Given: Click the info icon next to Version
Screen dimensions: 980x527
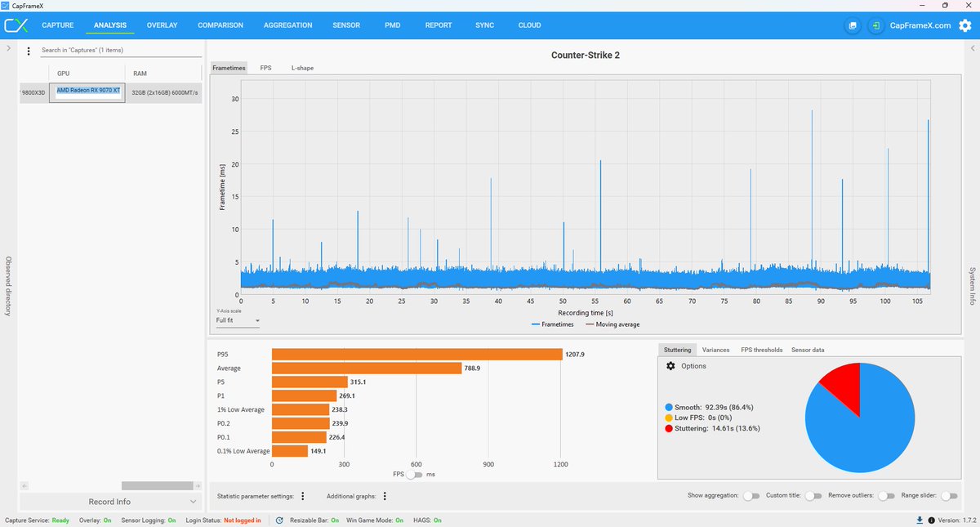Looking at the screenshot, I should (x=932, y=520).
